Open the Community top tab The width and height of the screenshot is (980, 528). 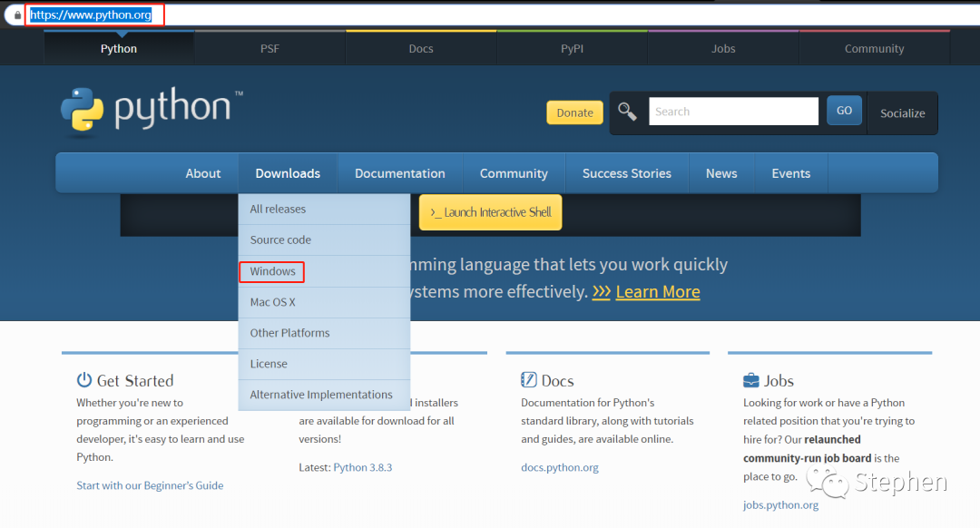[x=875, y=48]
